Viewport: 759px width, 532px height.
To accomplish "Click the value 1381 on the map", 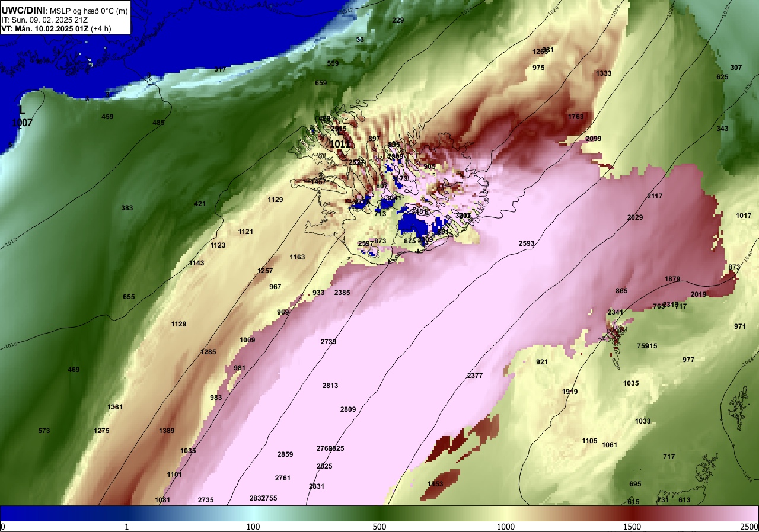I will (x=115, y=407).
